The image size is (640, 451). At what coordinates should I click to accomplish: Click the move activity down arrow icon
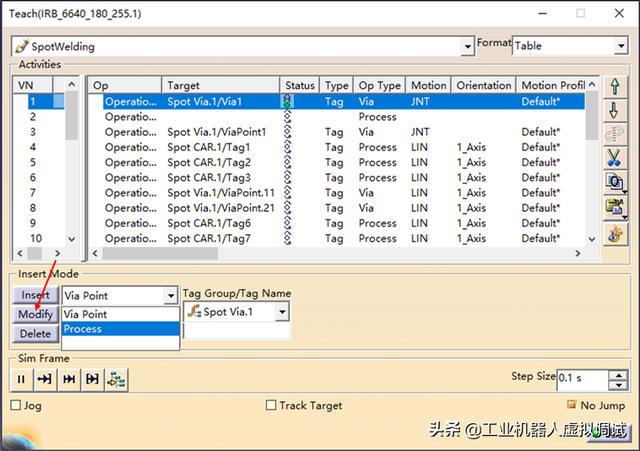[614, 111]
